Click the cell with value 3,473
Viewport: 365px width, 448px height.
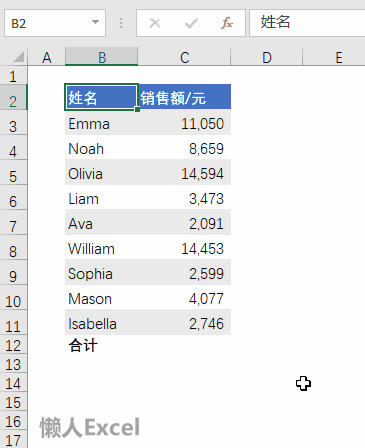184,197
